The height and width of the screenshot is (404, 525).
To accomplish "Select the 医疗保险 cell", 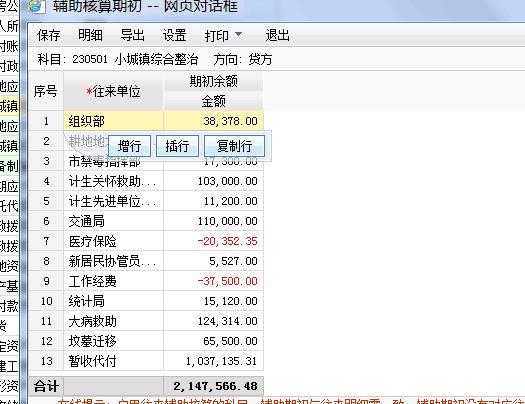I will (x=114, y=241).
